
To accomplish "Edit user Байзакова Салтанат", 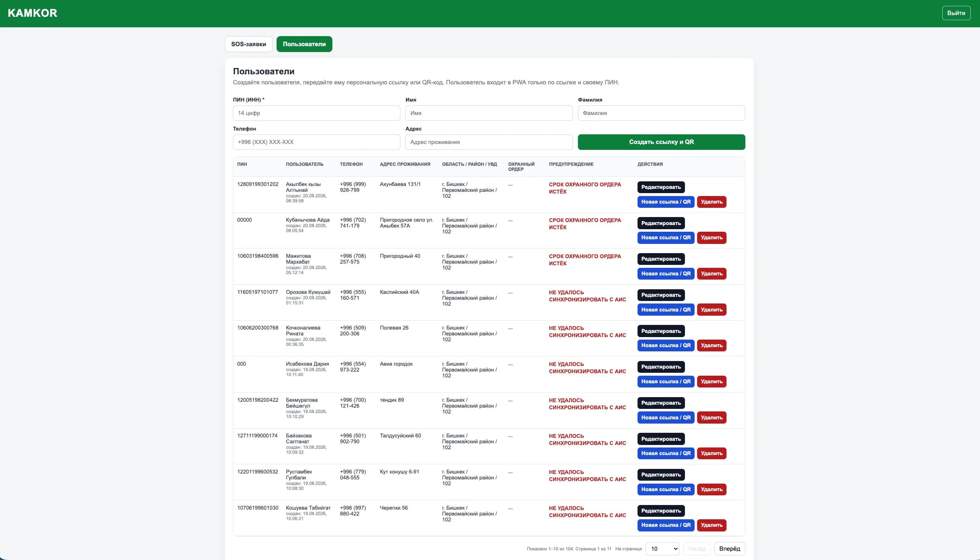I will (x=661, y=439).
